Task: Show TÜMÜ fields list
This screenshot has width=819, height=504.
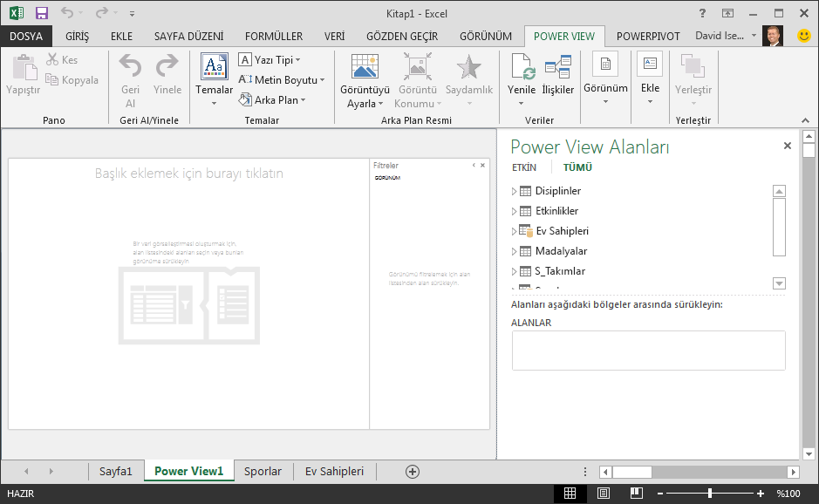Action: [577, 167]
